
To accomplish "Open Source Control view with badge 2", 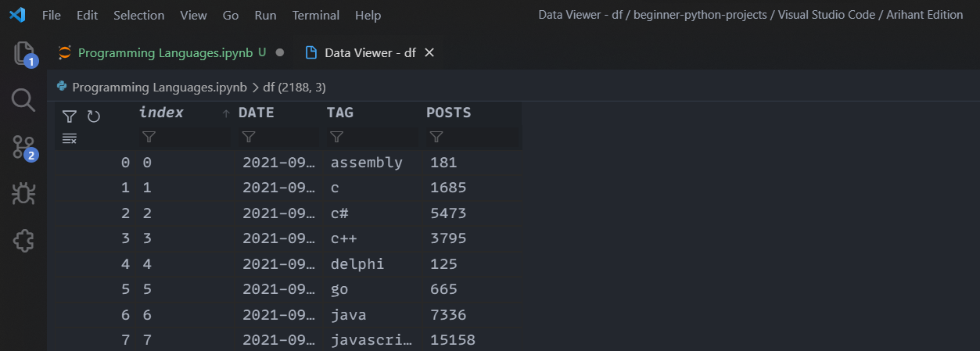I will [24, 147].
